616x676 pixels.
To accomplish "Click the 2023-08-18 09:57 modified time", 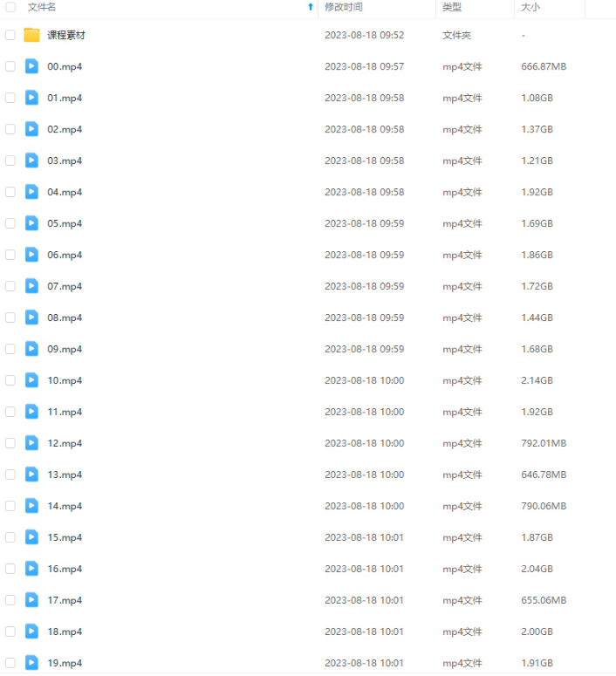I will click(x=365, y=66).
